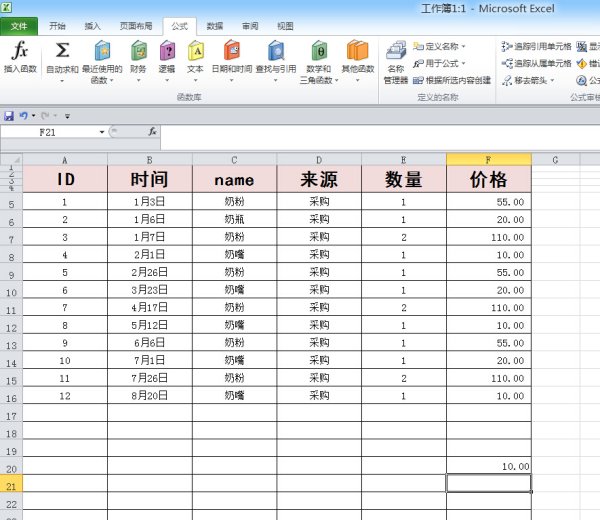
Task: Expand the customize quick access toolbar arrow
Action: [x=67, y=117]
